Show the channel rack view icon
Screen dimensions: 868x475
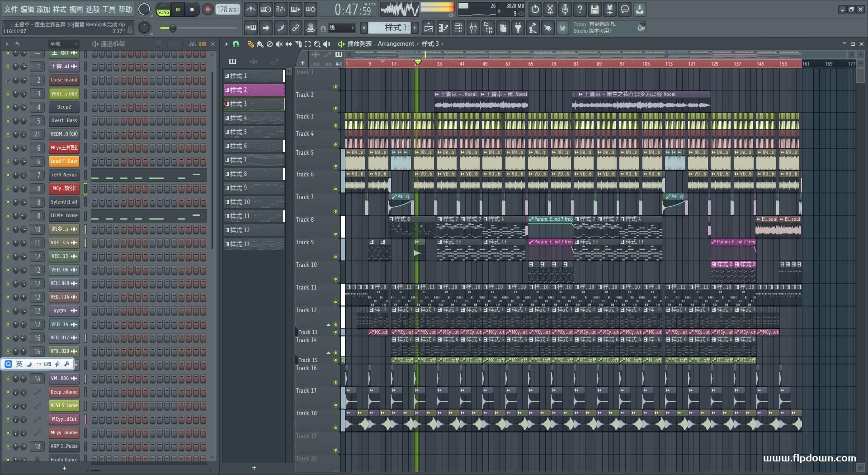pyautogui.click(x=458, y=28)
